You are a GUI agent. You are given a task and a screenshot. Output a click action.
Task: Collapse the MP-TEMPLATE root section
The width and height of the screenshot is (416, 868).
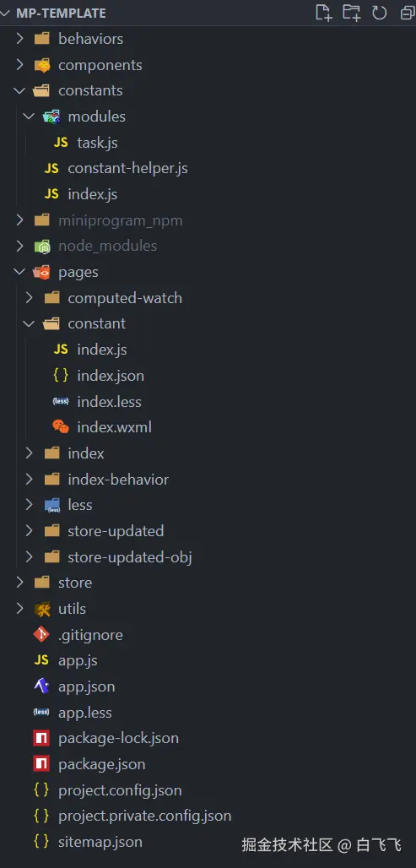6,13
